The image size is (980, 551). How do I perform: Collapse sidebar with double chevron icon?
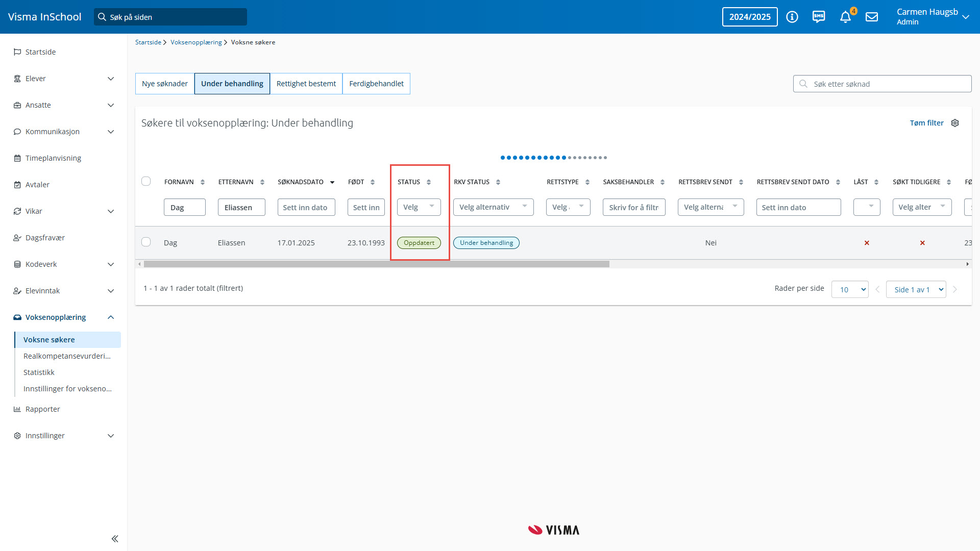pyautogui.click(x=115, y=539)
